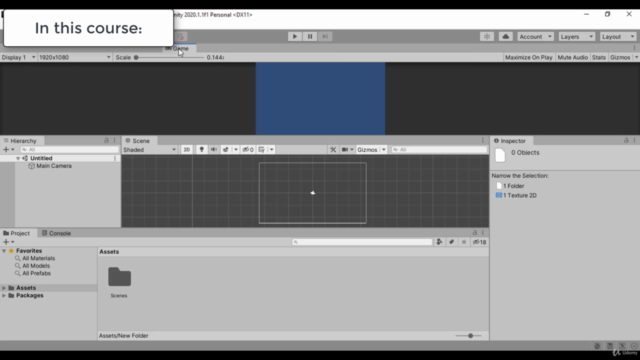Viewport: 640px width, 360px height.
Task: Click the Step frame button
Action: (x=325, y=36)
